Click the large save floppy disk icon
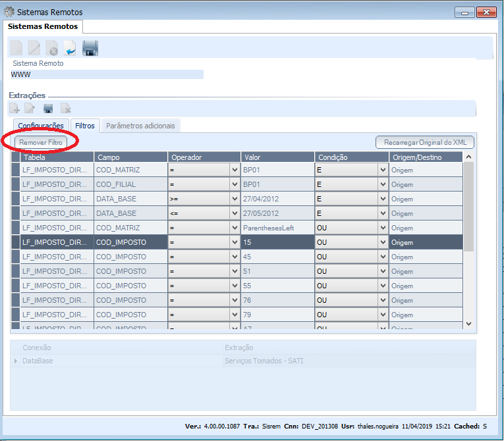504x441 pixels. coord(90,48)
